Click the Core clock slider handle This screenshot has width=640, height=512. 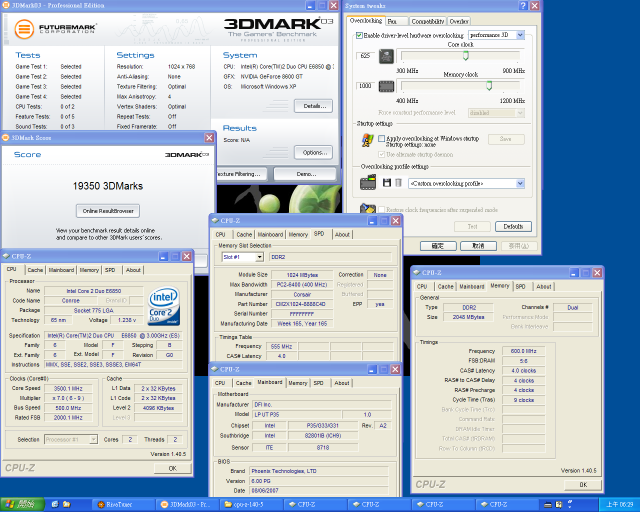coord(465,56)
